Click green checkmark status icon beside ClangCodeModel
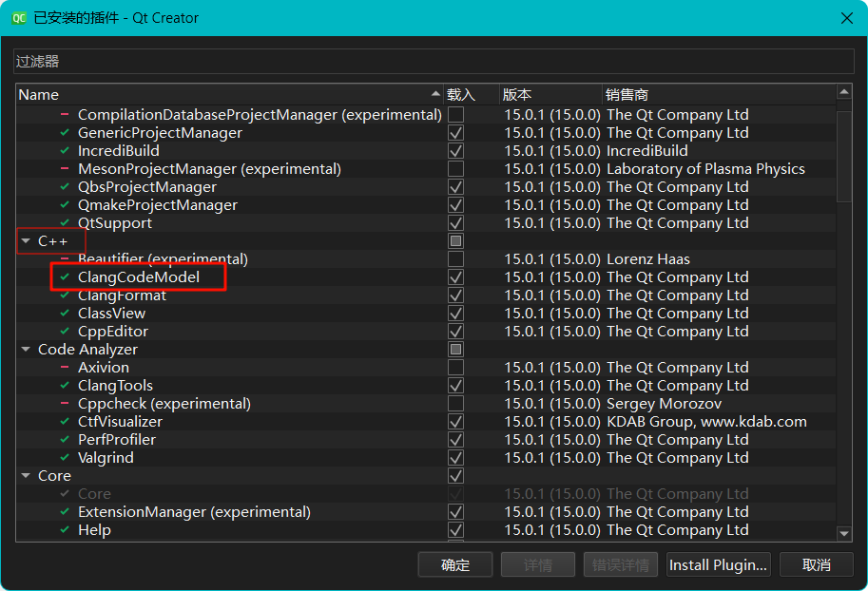The image size is (868, 591). [x=65, y=276]
